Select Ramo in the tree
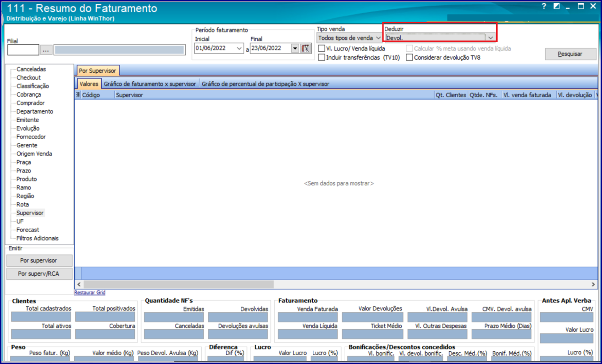The image size is (602, 364). coord(24,187)
